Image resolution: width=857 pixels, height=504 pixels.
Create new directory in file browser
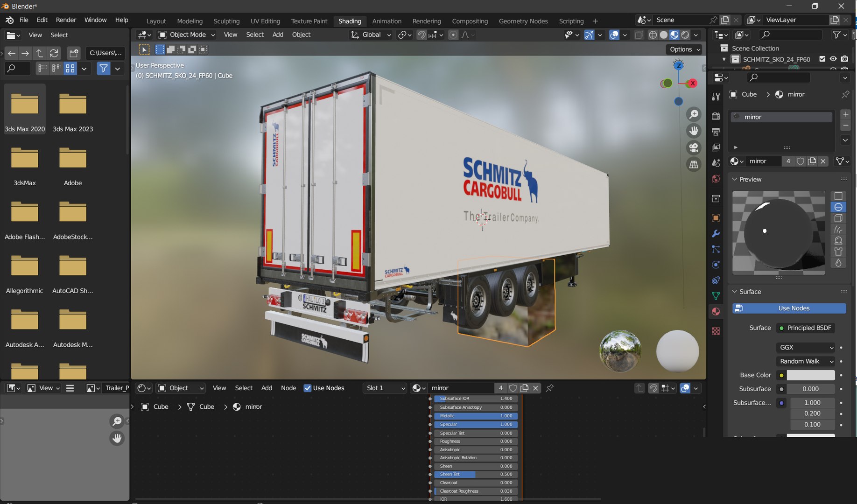coord(73,53)
